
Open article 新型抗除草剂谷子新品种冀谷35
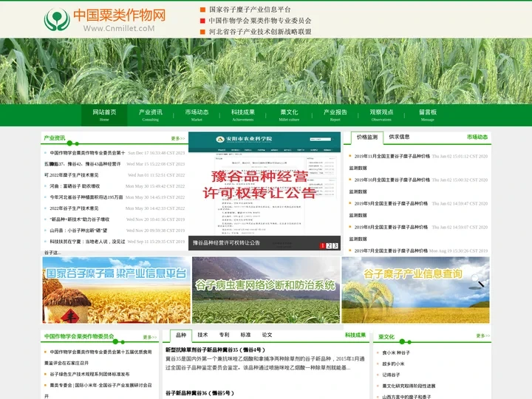(x=216, y=349)
